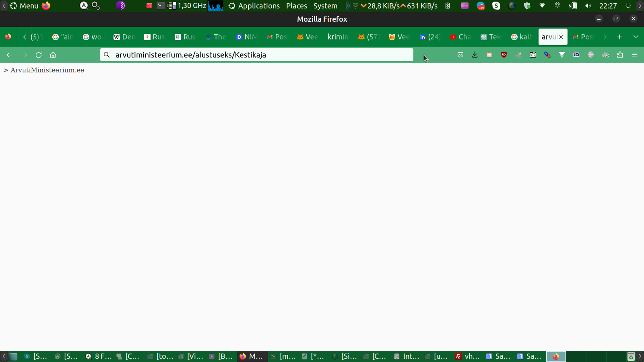Switch to the 'NIM' tab
644x362 pixels.
click(x=246, y=37)
